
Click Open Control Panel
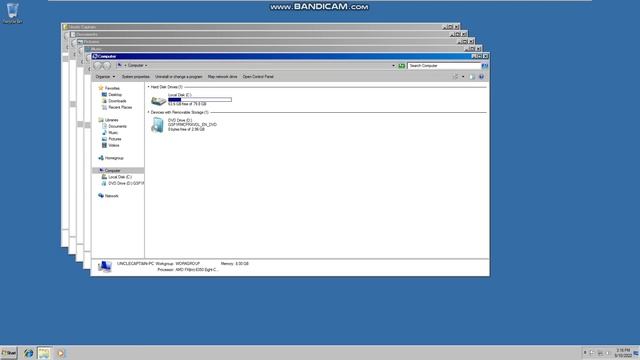[x=258, y=77]
